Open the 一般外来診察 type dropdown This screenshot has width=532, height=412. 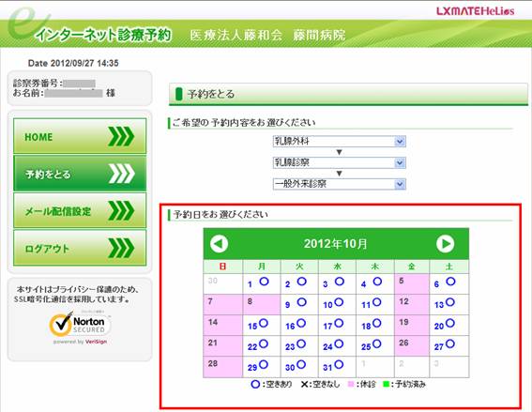click(340, 184)
